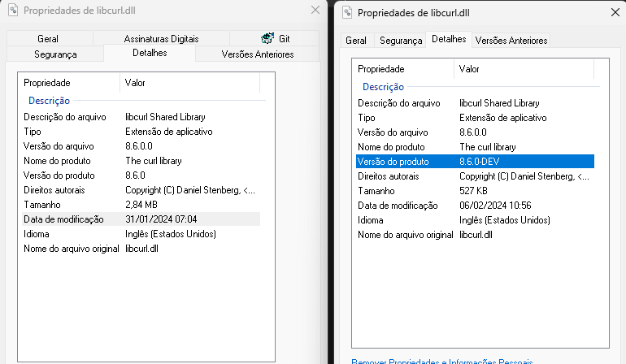Click Valor column header in right window
The width and height of the screenshot is (626, 364).
524,69
